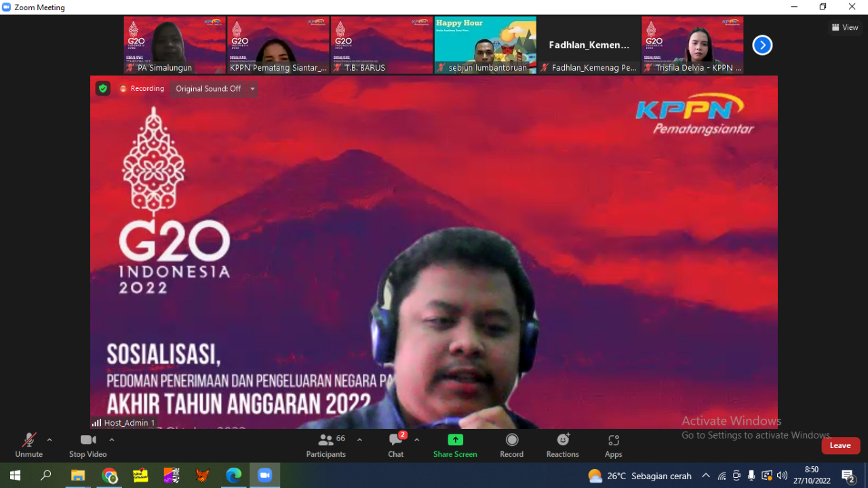
Task: Open Microsoft Edge from taskbar
Action: coord(233,475)
